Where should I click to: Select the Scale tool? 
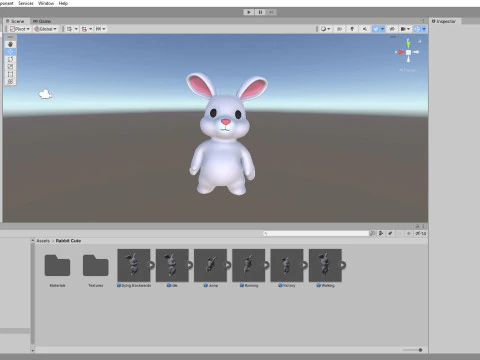coord(10,67)
